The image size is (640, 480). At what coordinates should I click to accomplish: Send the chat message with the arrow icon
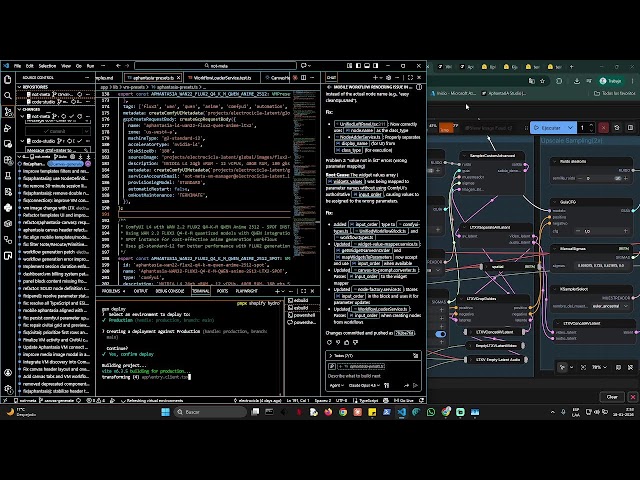pos(416,385)
